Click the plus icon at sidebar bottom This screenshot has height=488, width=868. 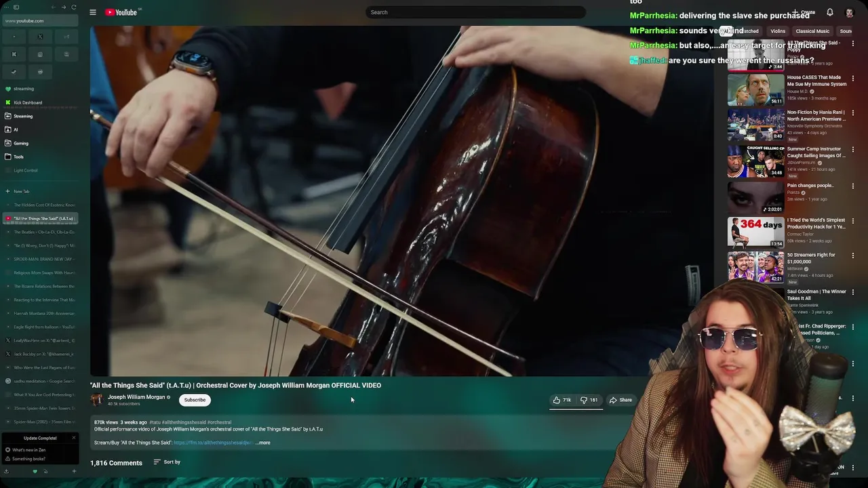[74, 471]
